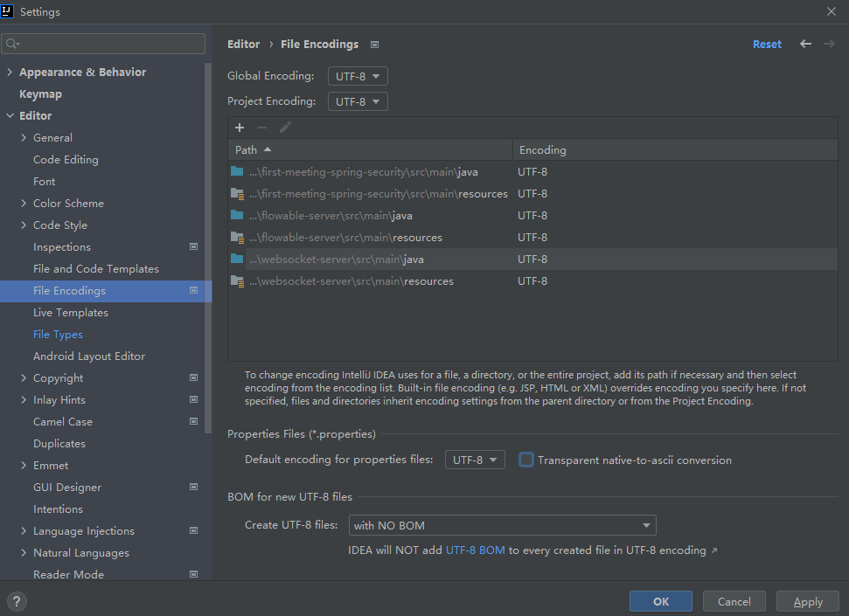Click the Remove path minus icon

tap(262, 128)
